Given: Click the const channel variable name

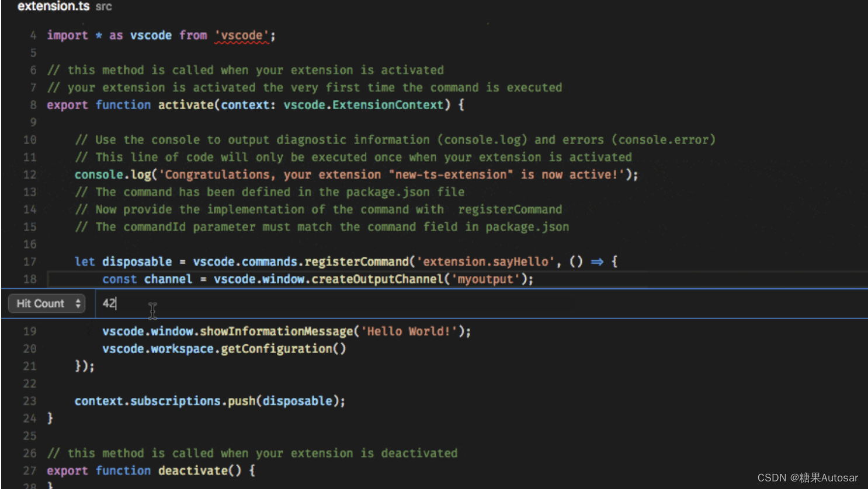Looking at the screenshot, I should 168,280.
